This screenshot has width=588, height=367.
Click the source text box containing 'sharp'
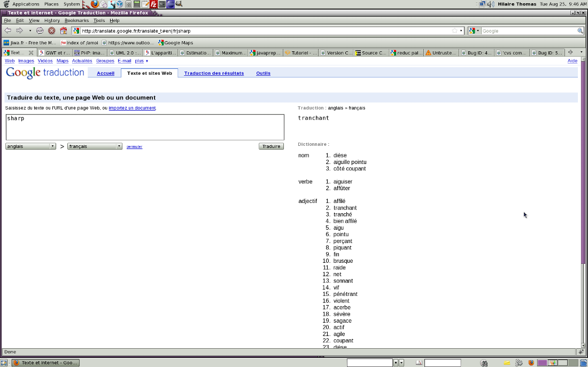[145, 127]
